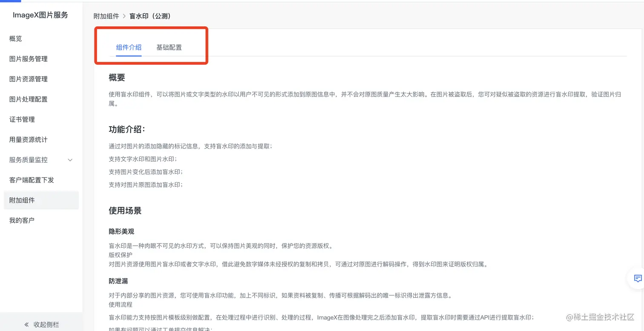Screen dimensions: 644x331
Task: Navigate to 用量资源统计
Action: [29, 139]
